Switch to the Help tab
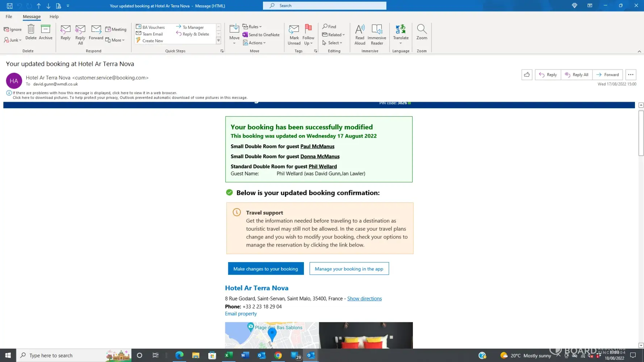644x362 pixels. pyautogui.click(x=54, y=17)
